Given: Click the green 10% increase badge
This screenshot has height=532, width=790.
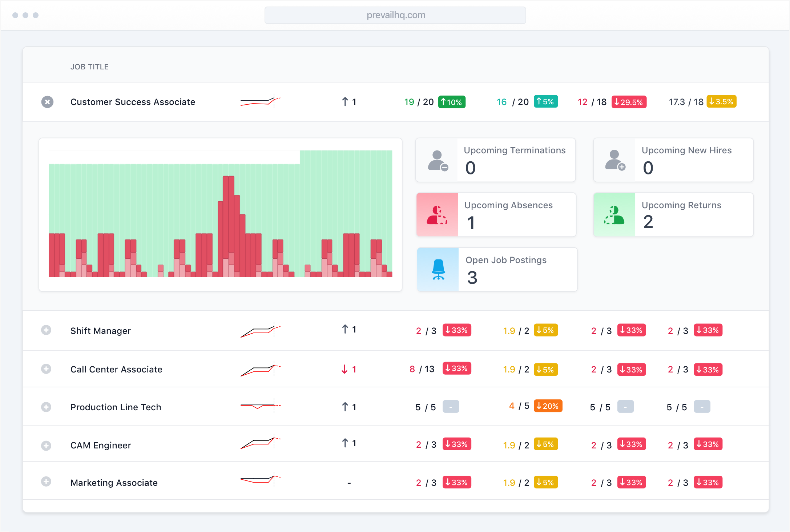Looking at the screenshot, I should tap(452, 102).
